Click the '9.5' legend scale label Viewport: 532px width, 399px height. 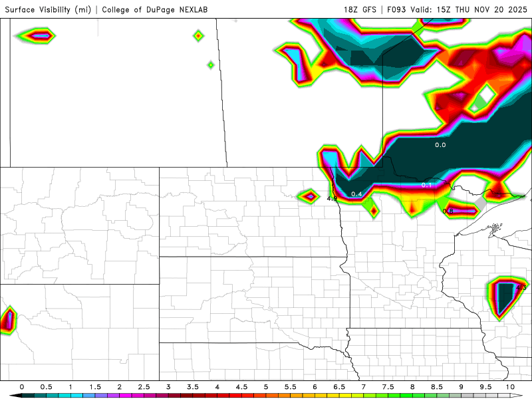(x=486, y=387)
